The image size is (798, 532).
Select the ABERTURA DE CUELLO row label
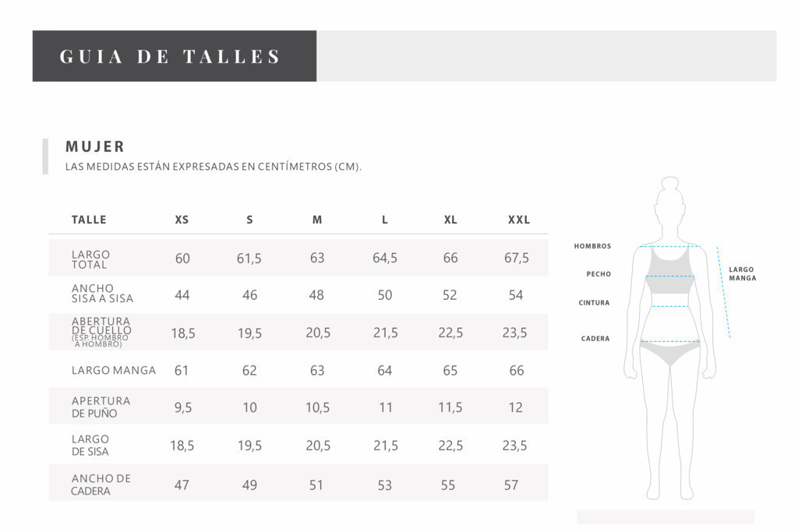click(x=101, y=332)
